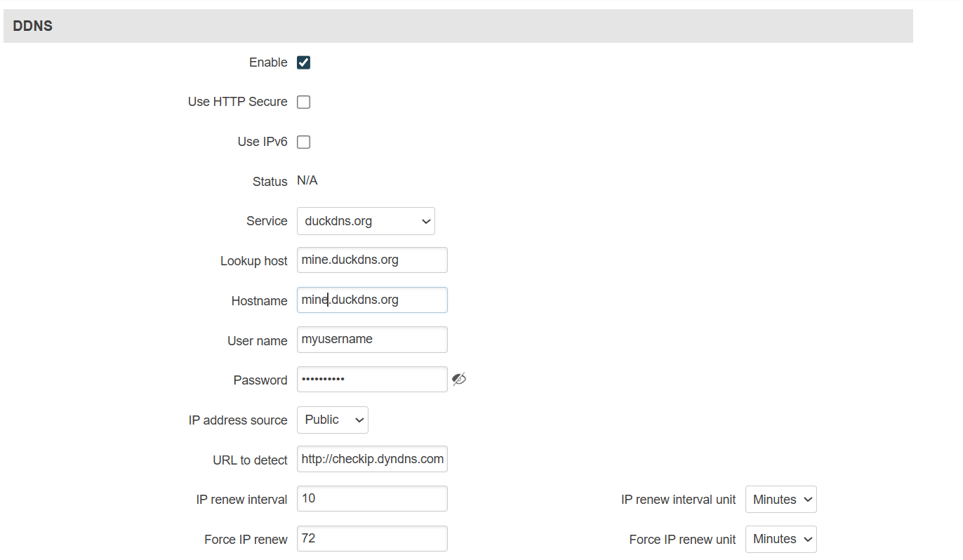
Task: Expand the IP address source dropdown
Action: coord(333,420)
